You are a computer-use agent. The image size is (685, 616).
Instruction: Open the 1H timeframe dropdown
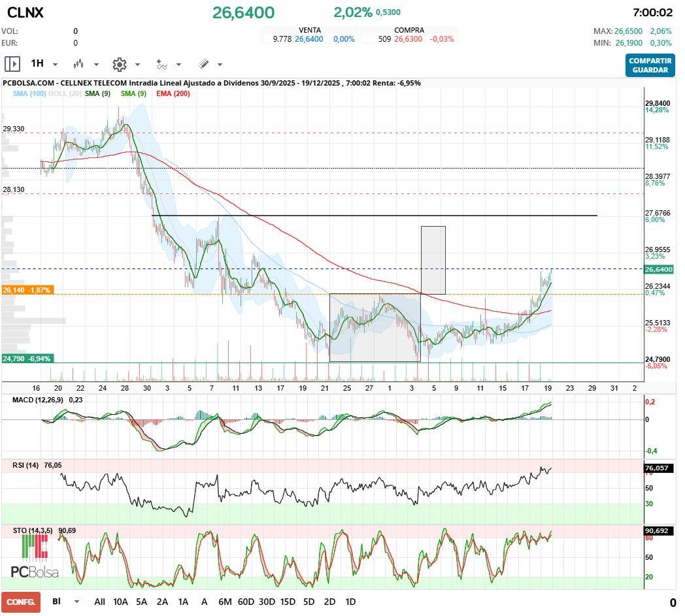pos(55,64)
